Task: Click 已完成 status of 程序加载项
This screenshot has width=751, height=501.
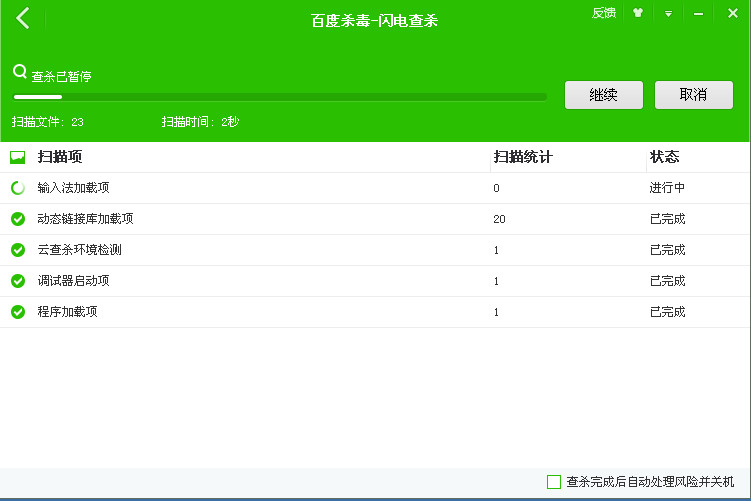Action: [x=667, y=312]
